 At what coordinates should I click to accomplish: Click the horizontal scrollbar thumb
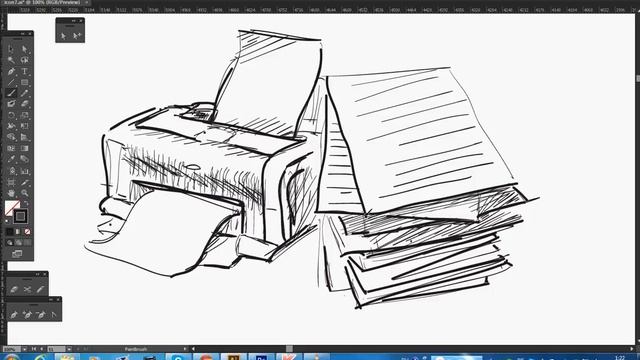coord(289,349)
